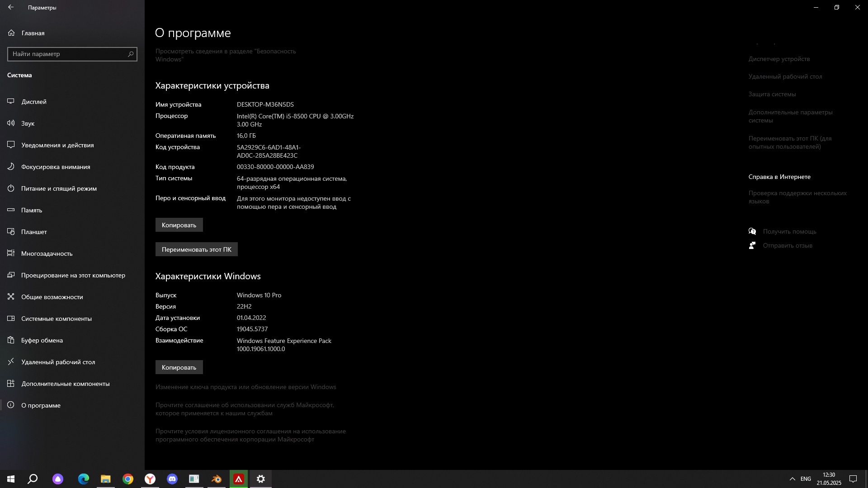Launch Google Chrome from the taskbar
Viewport: 868px width, 488px height.
128,479
